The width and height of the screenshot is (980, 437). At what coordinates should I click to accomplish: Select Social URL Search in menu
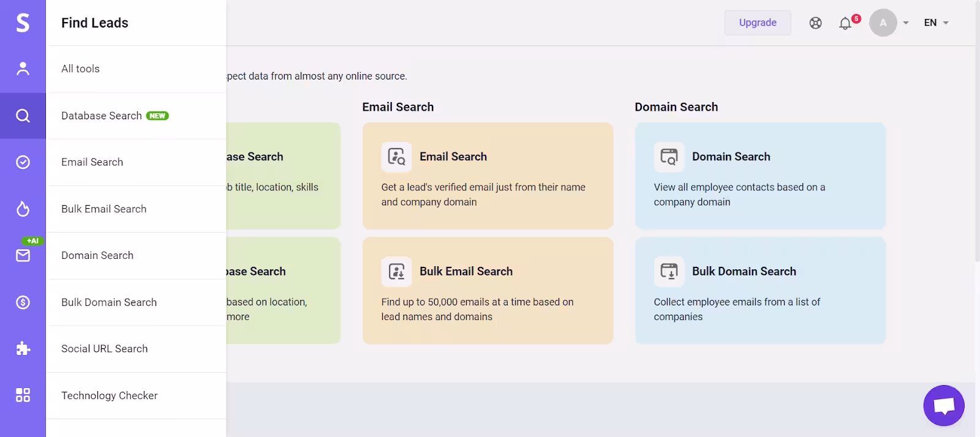click(105, 349)
